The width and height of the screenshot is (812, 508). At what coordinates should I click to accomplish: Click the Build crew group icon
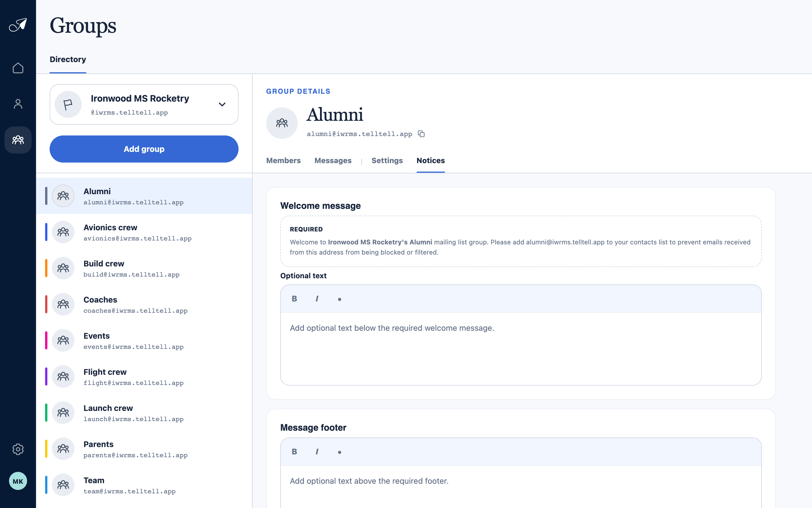(63, 268)
